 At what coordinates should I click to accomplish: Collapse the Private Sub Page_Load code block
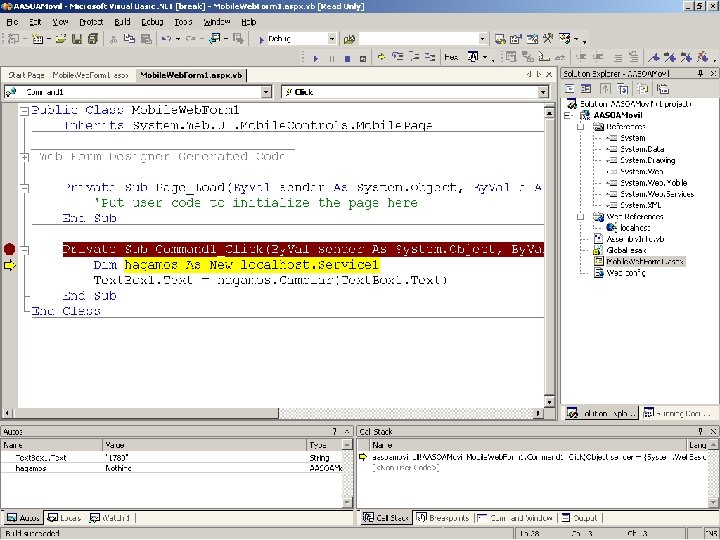pos(23,187)
